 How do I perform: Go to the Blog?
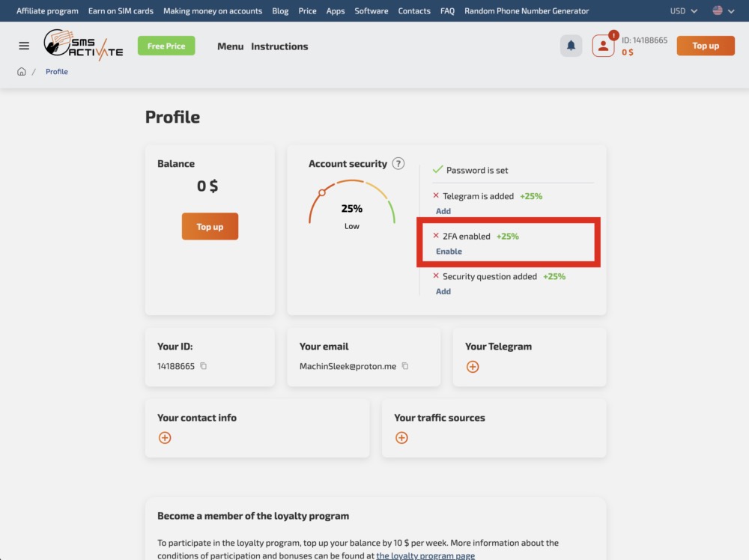[x=280, y=10]
